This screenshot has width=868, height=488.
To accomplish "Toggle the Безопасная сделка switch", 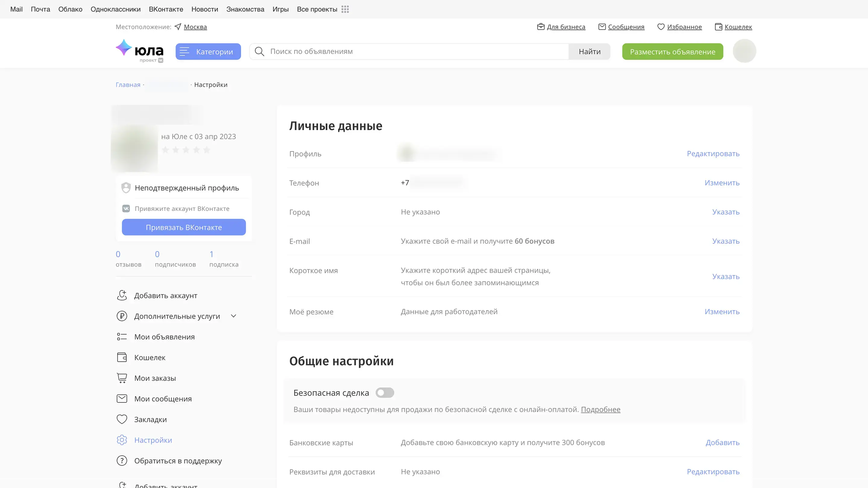I will (385, 393).
